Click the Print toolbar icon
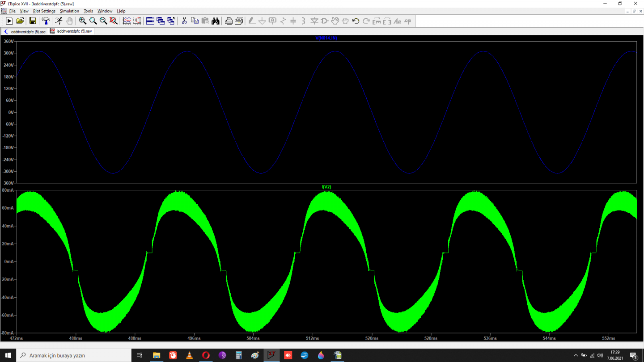 click(x=229, y=21)
